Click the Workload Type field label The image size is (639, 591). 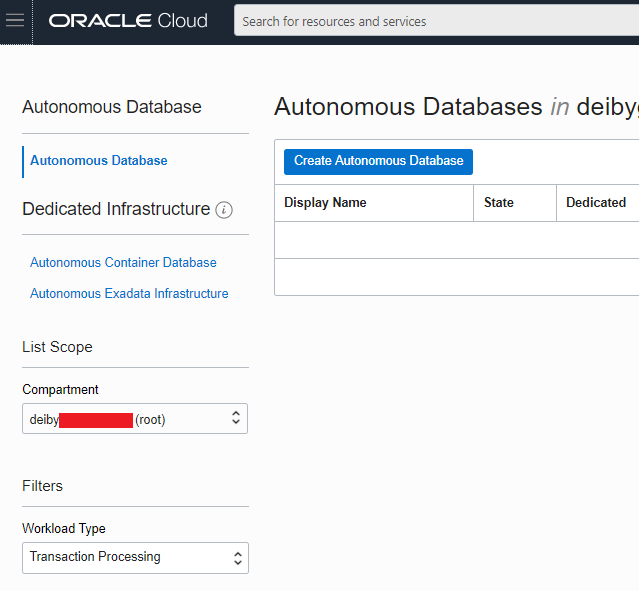64,528
